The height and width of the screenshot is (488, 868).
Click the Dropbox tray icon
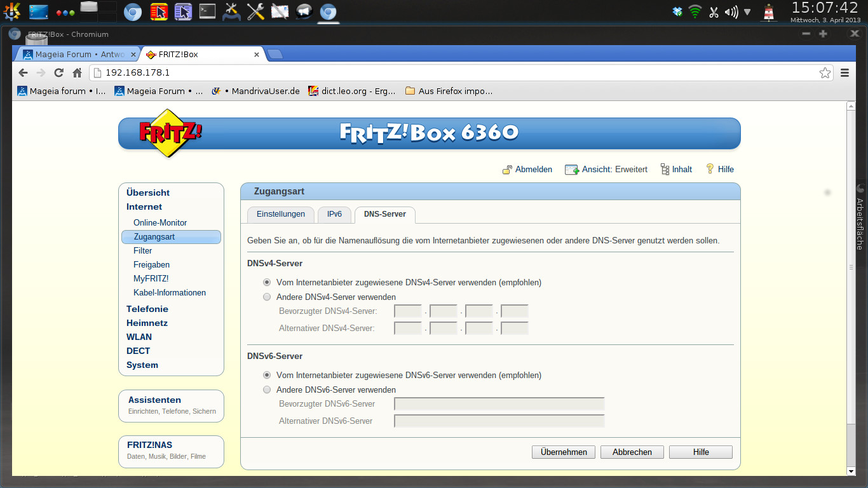(677, 11)
